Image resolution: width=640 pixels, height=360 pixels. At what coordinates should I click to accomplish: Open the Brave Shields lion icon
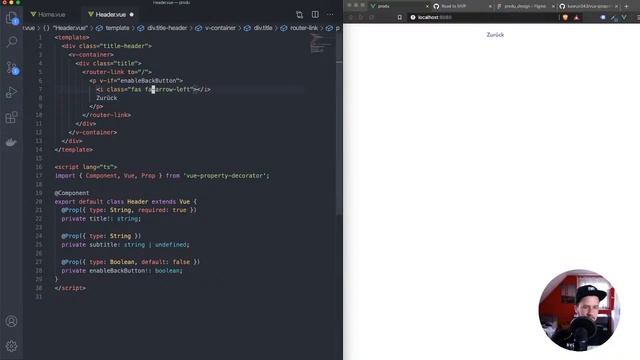click(565, 18)
